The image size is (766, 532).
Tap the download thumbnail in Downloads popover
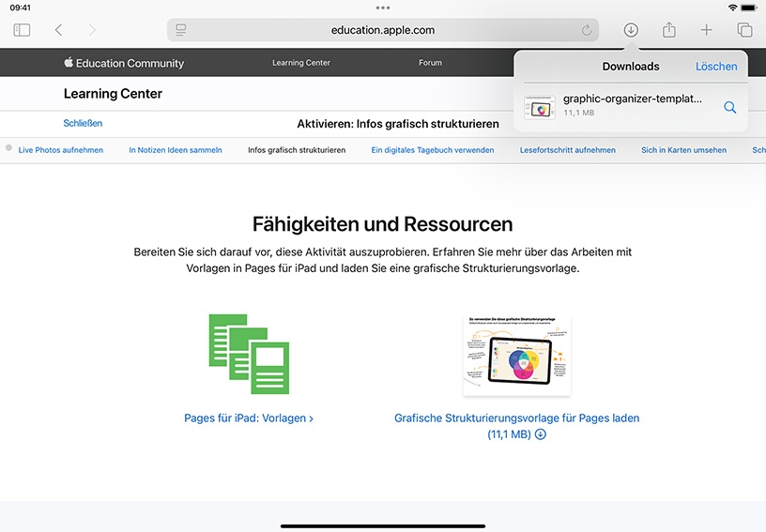540,107
